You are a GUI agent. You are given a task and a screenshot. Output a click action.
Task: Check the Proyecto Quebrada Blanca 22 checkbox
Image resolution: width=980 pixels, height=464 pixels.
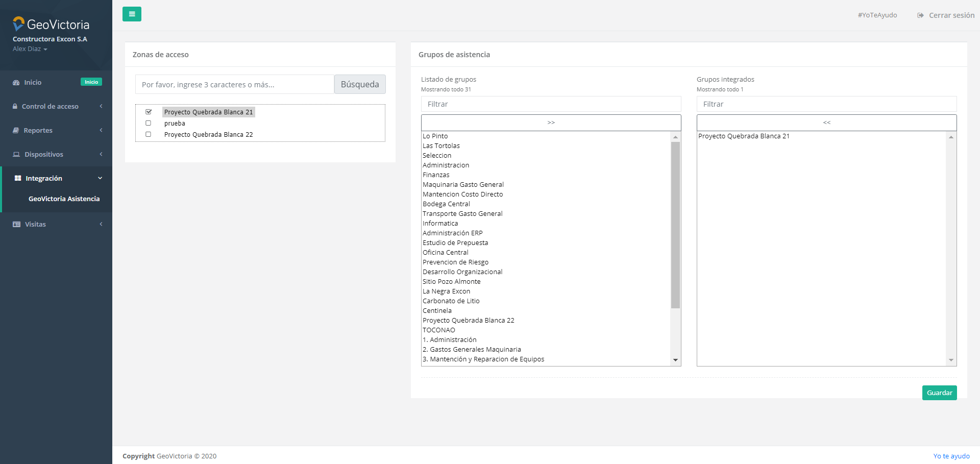pos(149,134)
